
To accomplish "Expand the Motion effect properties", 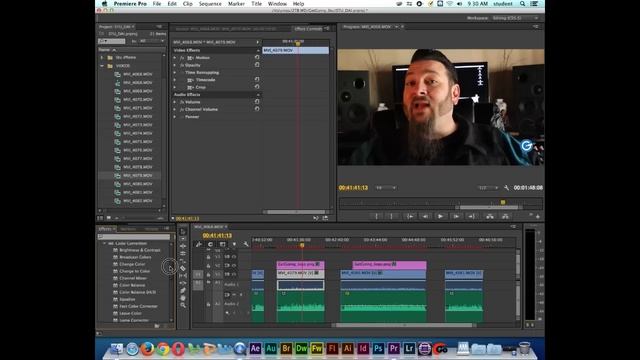I will coord(175,58).
